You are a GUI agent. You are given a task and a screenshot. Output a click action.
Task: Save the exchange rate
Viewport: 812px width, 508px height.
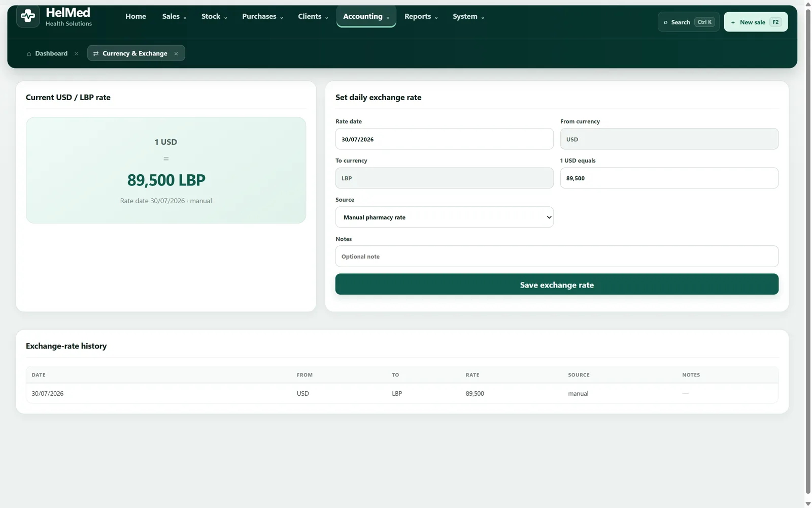(557, 284)
